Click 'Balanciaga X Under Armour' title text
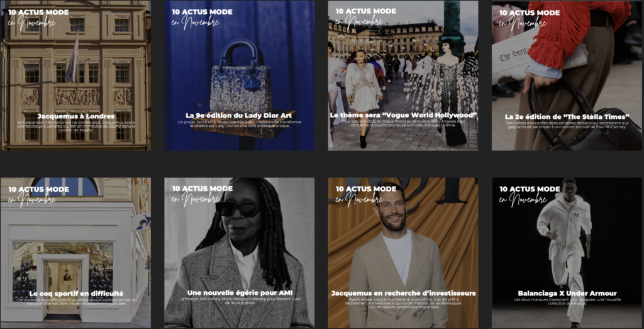This screenshot has height=329, width=644. (567, 293)
